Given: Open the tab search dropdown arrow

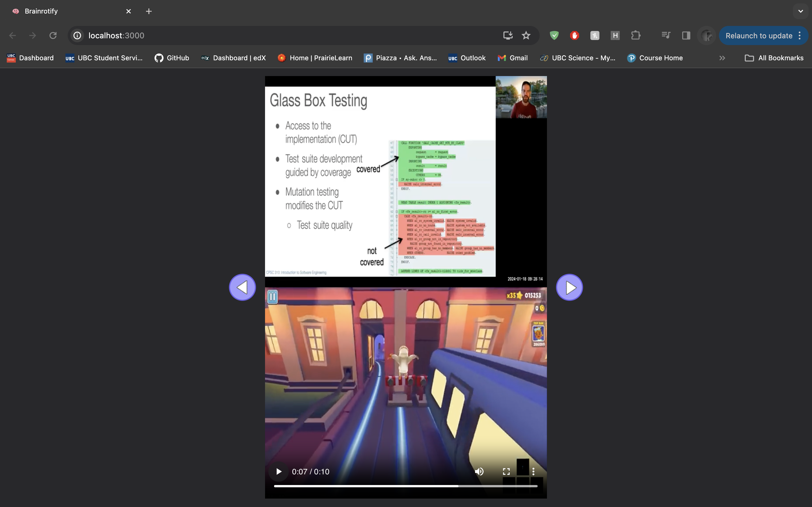Looking at the screenshot, I should click(801, 11).
